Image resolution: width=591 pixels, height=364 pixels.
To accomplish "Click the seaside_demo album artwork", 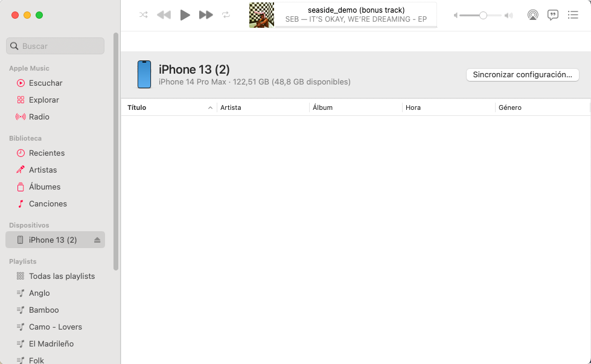I will (x=261, y=15).
